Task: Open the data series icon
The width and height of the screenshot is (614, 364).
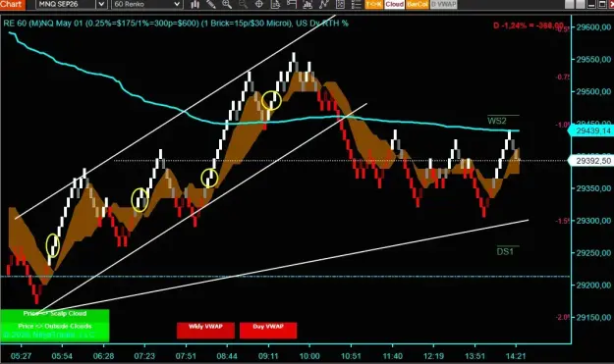Action: pos(307,4)
